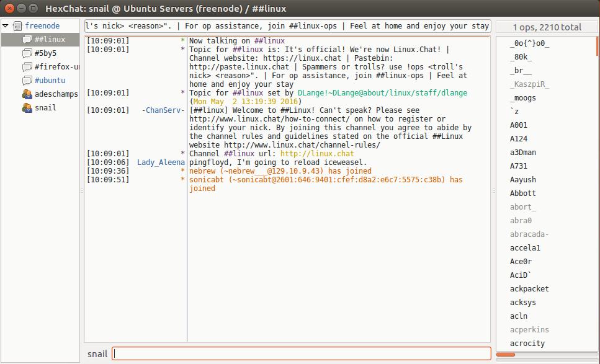
Task: Open the #firefox-u channel
Action: click(x=57, y=67)
